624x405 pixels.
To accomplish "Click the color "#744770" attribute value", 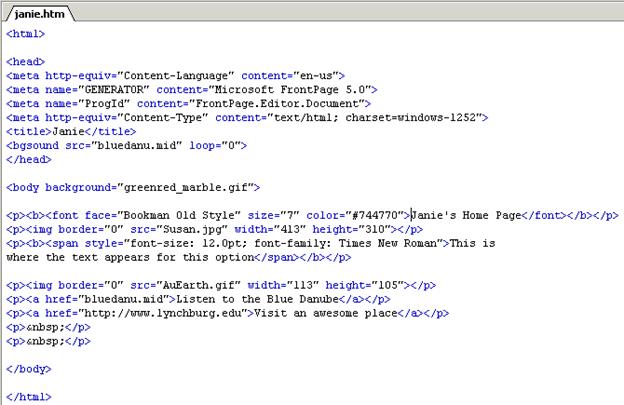I will click(376, 215).
